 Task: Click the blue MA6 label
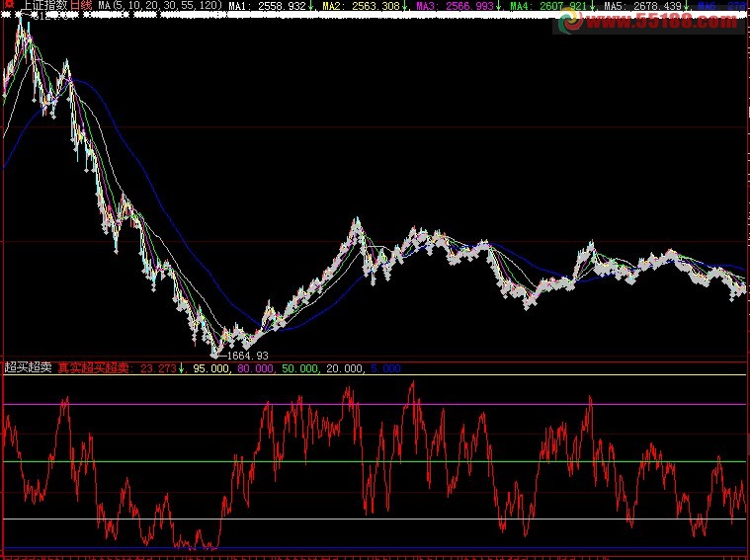708,6
